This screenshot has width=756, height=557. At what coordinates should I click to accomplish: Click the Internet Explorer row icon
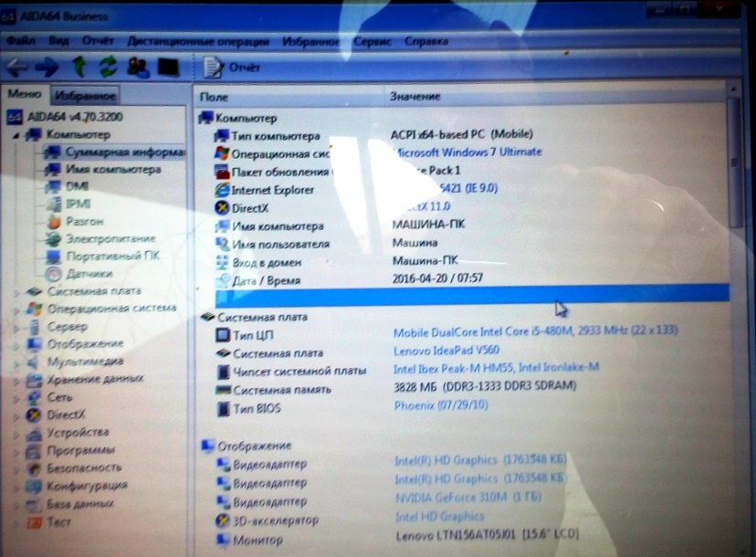[x=222, y=190]
